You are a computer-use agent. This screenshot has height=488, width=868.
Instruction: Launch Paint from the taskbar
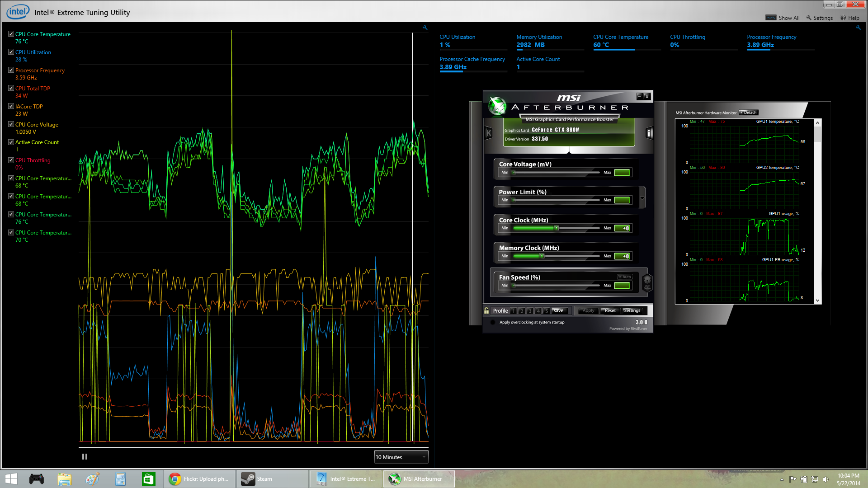(93, 479)
